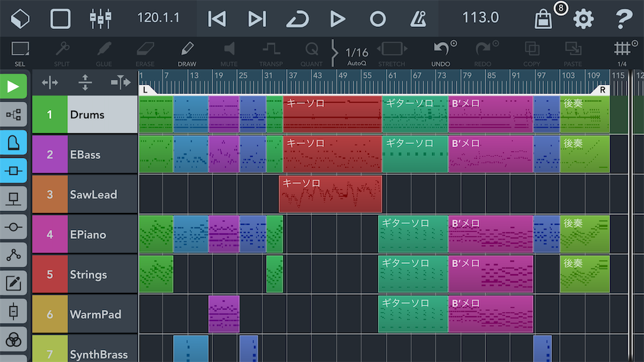This screenshot has height=362, width=644.
Task: Open the send effects sidebar icon
Action: (14, 227)
